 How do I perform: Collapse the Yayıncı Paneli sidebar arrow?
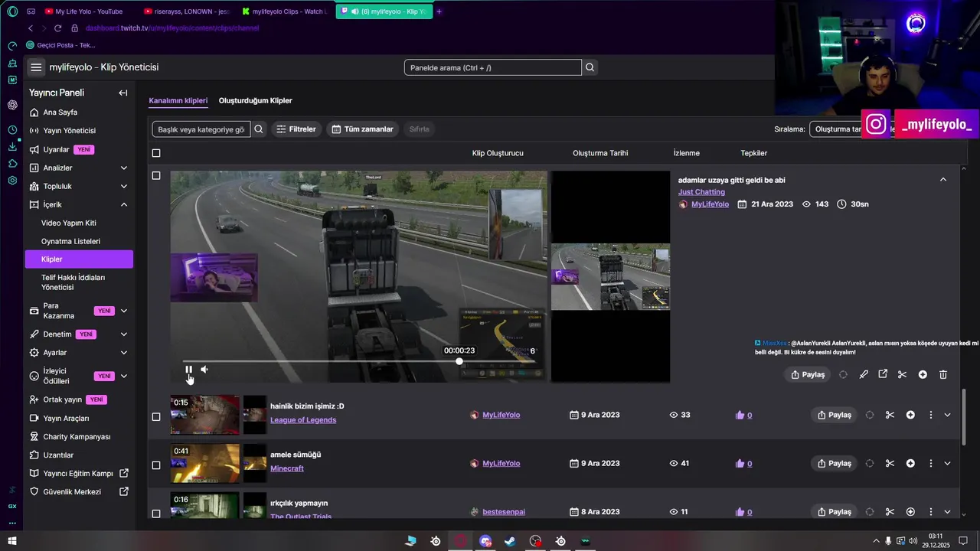click(x=122, y=93)
